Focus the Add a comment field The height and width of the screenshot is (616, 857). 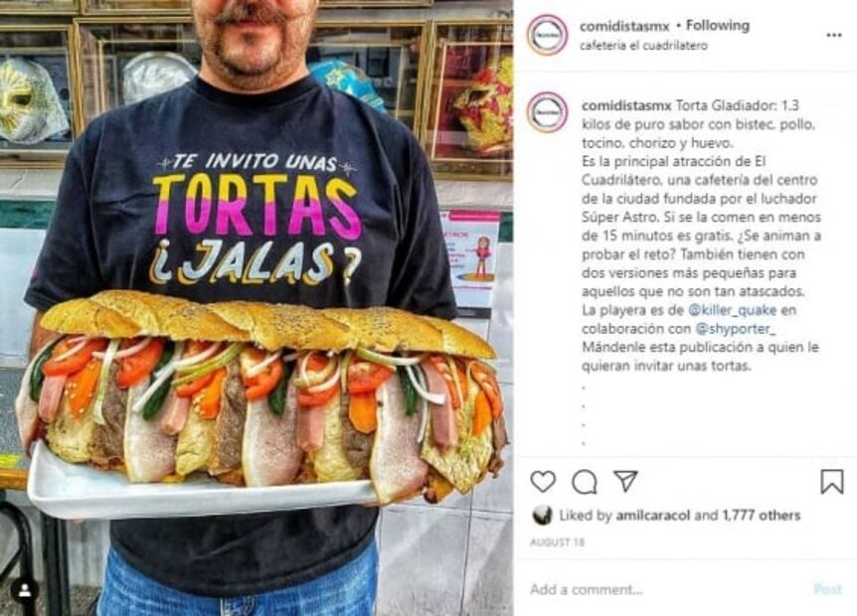click(667, 589)
